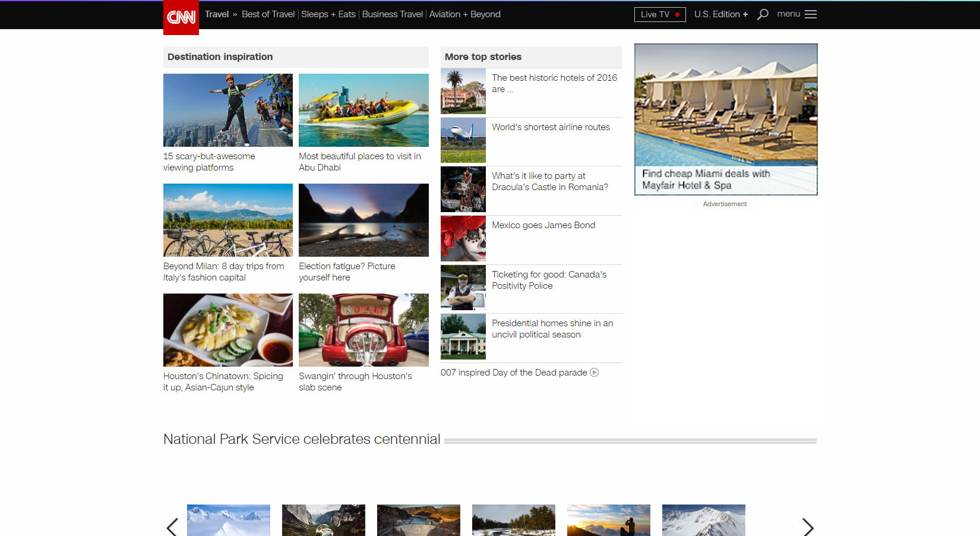Open Beyond Milan day trips article
Screen dimensions: 980x536
coord(224,272)
